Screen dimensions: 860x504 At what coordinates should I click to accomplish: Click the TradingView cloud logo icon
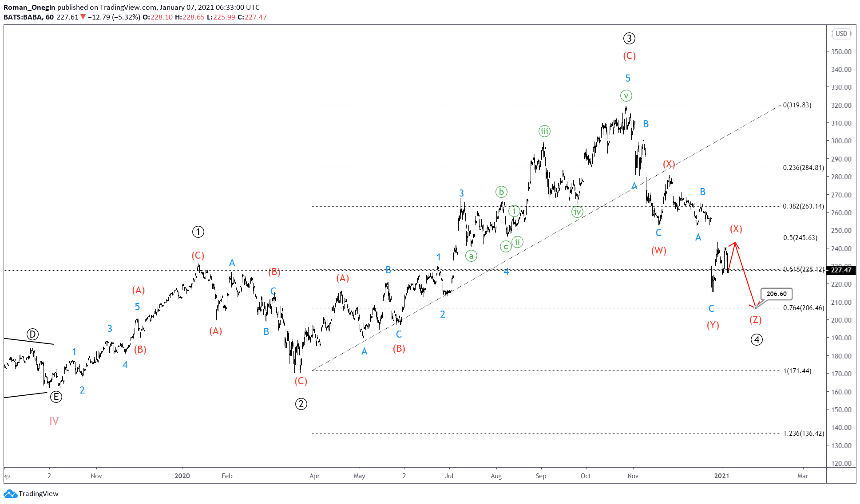point(10,493)
